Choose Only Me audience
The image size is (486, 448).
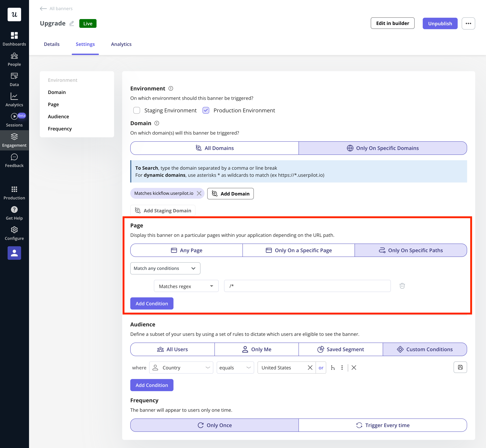(x=256, y=349)
